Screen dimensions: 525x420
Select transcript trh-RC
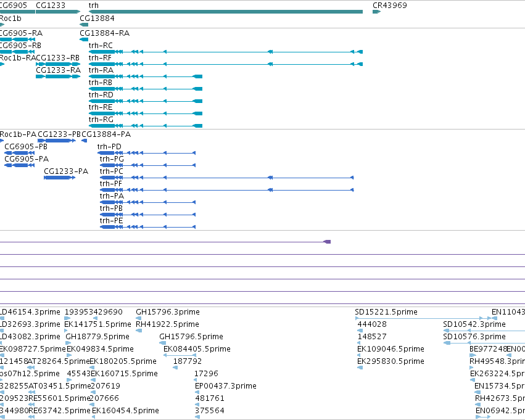[x=101, y=45]
